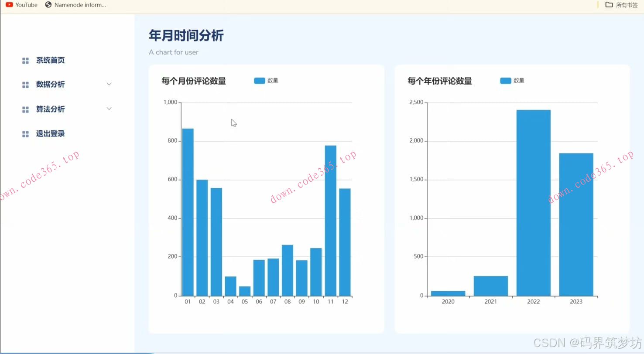The height and width of the screenshot is (354, 644).
Task: Click the 2023 bar in yearly chart
Action: tap(576, 225)
